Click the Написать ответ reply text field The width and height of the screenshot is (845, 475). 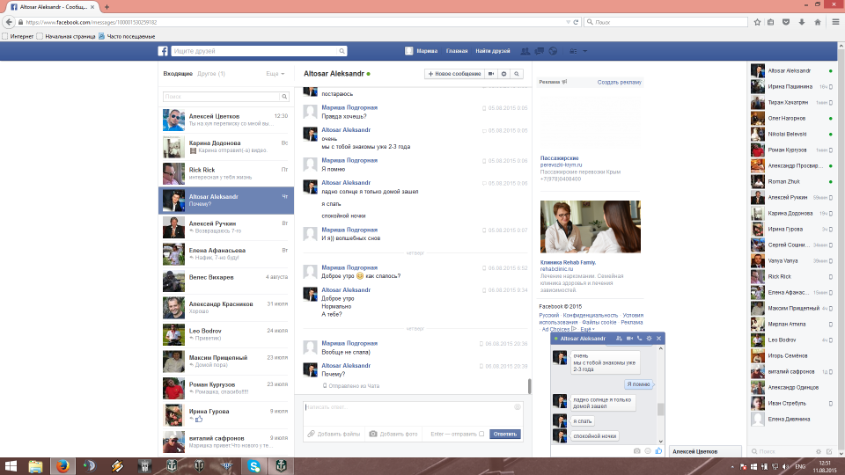pos(413,414)
